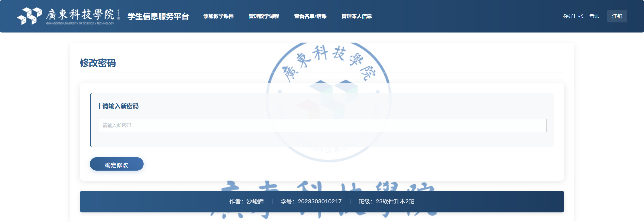Click the 修改密码 page heading
This screenshot has height=222, width=644.
pyautogui.click(x=98, y=63)
